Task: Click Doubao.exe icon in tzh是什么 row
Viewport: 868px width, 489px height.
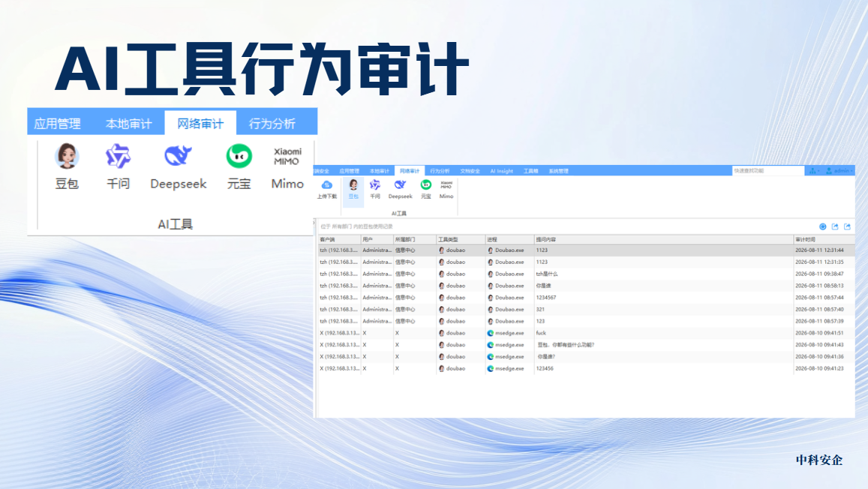Action: click(491, 274)
